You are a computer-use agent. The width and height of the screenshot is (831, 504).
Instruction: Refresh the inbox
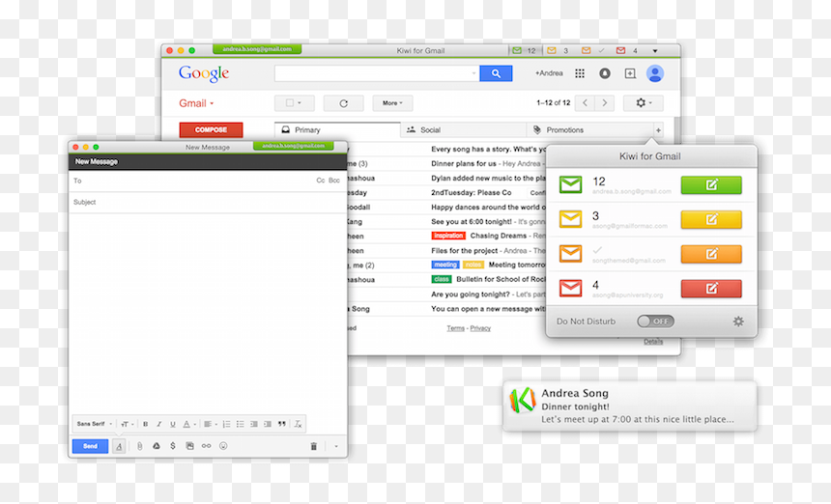tap(343, 103)
